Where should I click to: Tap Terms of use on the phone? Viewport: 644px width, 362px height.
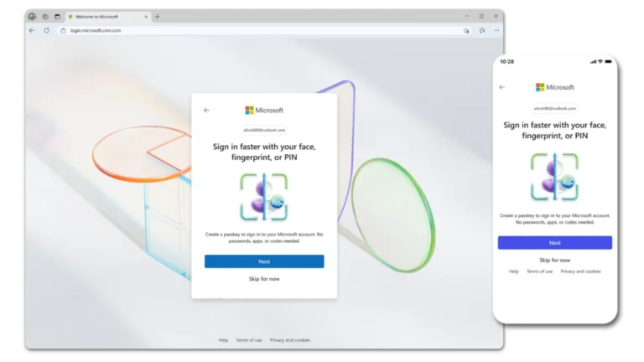tap(540, 271)
